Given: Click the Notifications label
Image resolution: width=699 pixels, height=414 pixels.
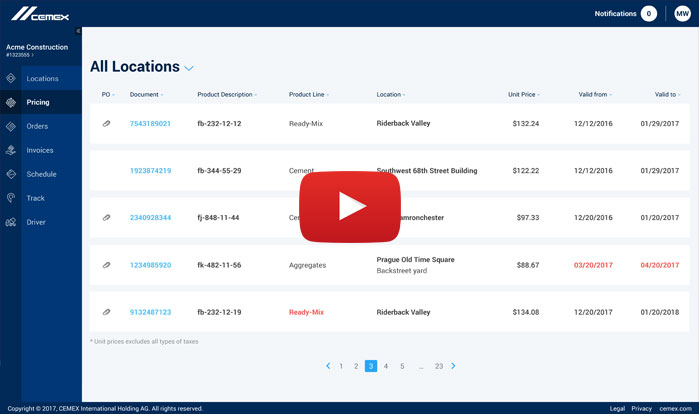Looking at the screenshot, I should tap(615, 14).
